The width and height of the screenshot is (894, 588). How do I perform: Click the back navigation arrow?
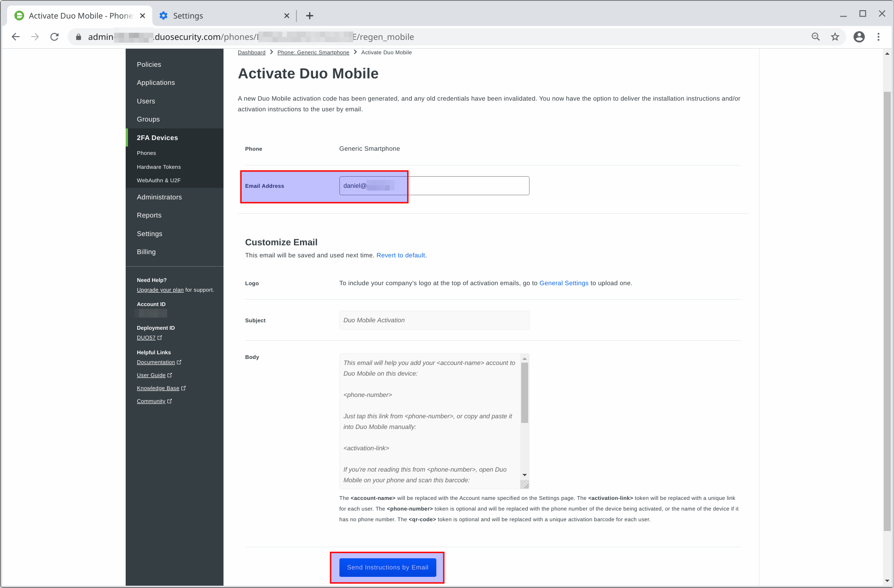point(16,37)
